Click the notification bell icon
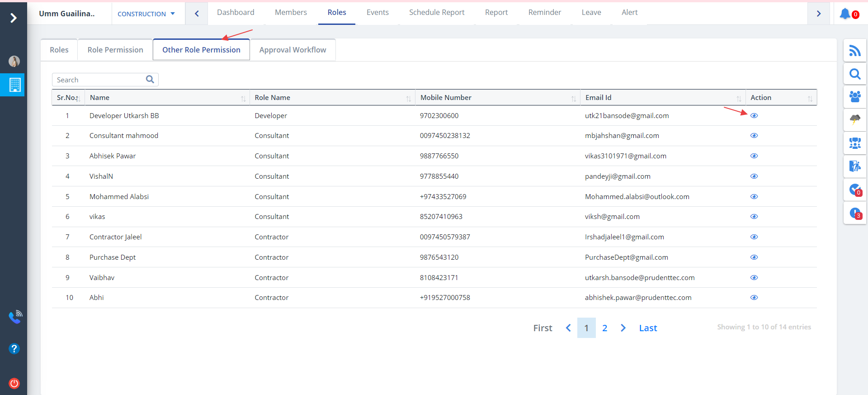The height and width of the screenshot is (395, 868). tap(844, 14)
